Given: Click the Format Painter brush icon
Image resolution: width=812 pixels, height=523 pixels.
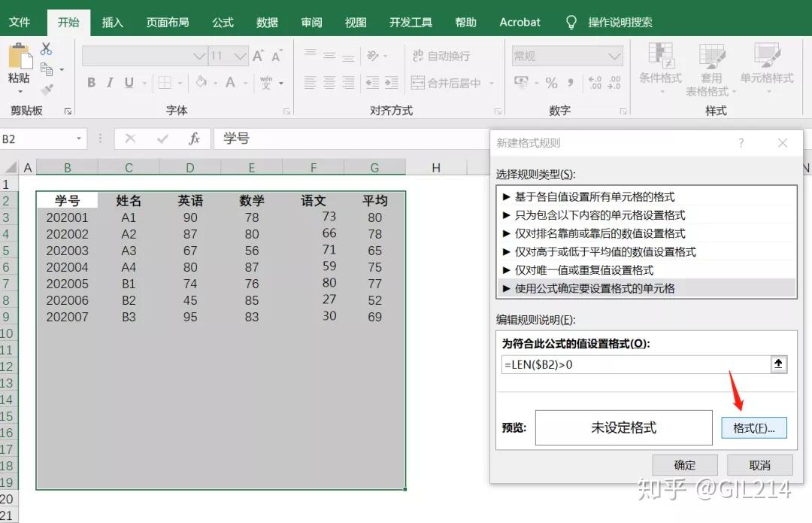Looking at the screenshot, I should point(47,90).
